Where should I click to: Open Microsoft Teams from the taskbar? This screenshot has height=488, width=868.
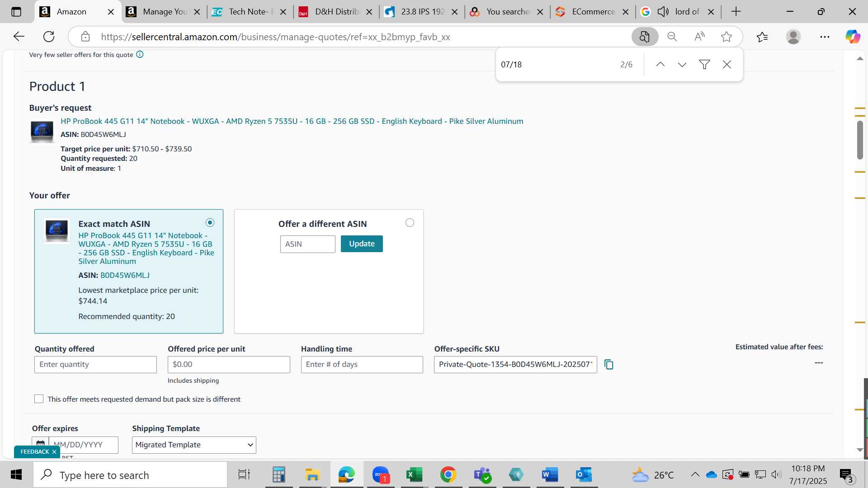point(482,475)
